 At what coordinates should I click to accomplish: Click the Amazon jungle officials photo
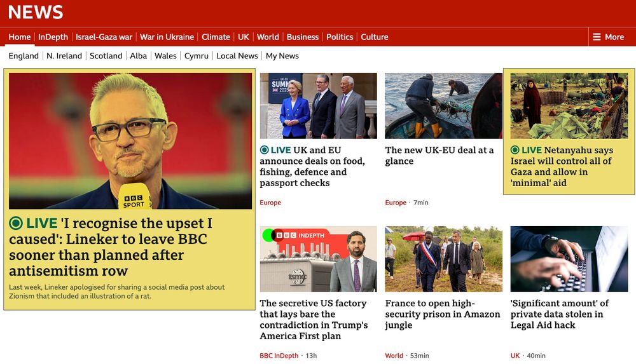tap(443, 259)
